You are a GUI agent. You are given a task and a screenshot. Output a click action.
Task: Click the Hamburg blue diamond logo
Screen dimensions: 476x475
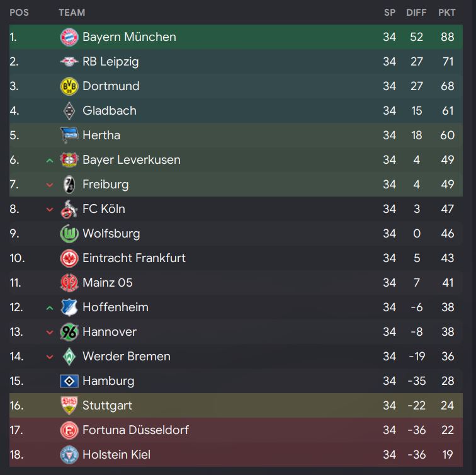click(69, 381)
